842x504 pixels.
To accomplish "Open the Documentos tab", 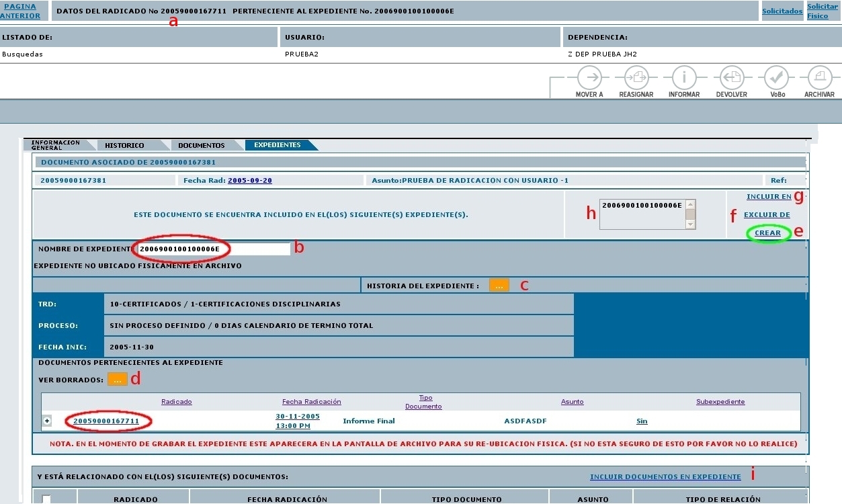I will tap(201, 145).
